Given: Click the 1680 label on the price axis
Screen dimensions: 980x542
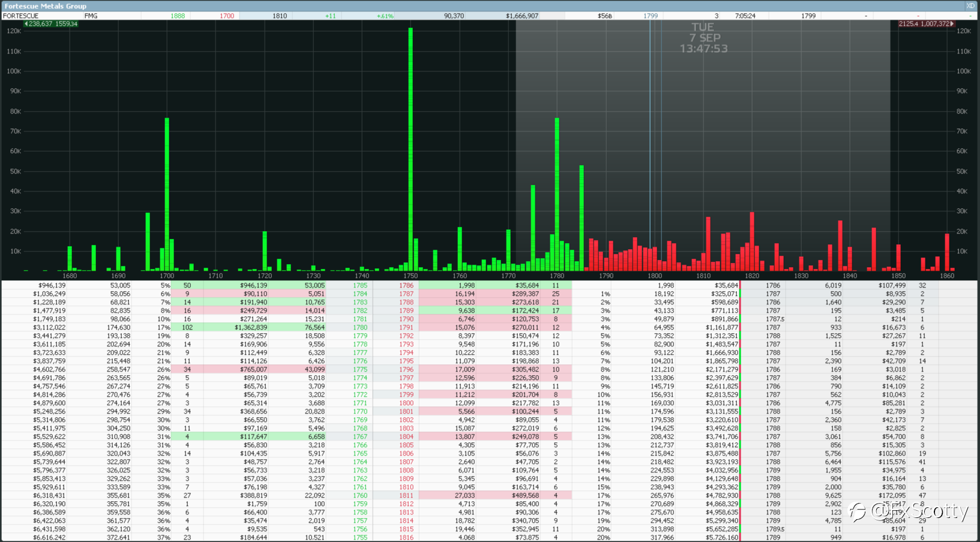Looking at the screenshot, I should (x=70, y=276).
